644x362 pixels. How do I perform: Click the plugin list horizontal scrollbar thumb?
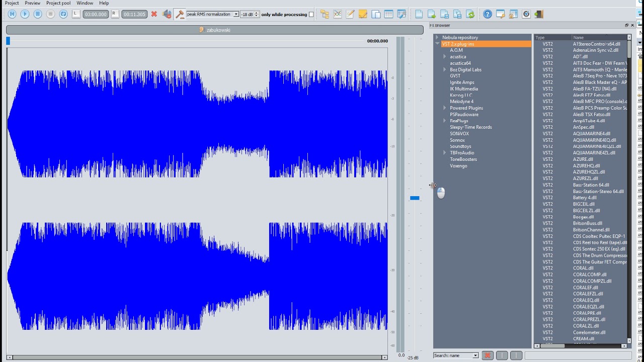point(552,346)
